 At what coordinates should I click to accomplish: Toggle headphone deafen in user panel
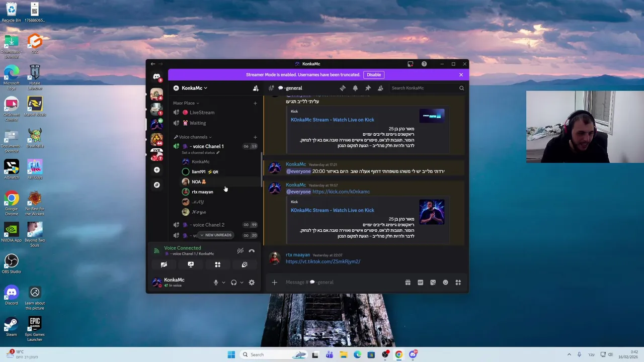tap(233, 283)
